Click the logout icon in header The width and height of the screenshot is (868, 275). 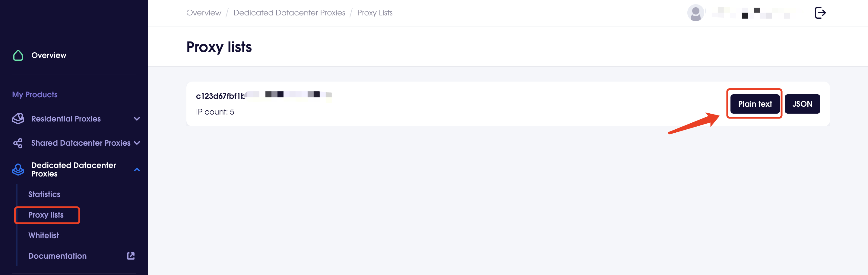point(820,13)
